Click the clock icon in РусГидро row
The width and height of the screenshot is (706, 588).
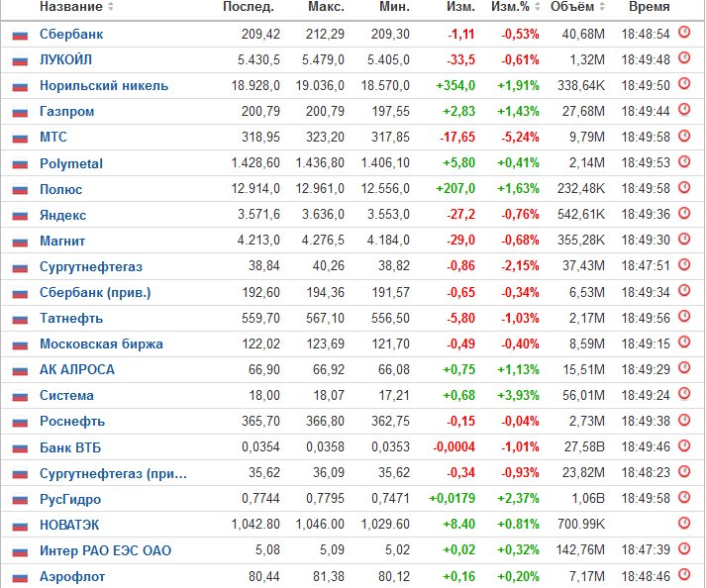pyautogui.click(x=684, y=497)
